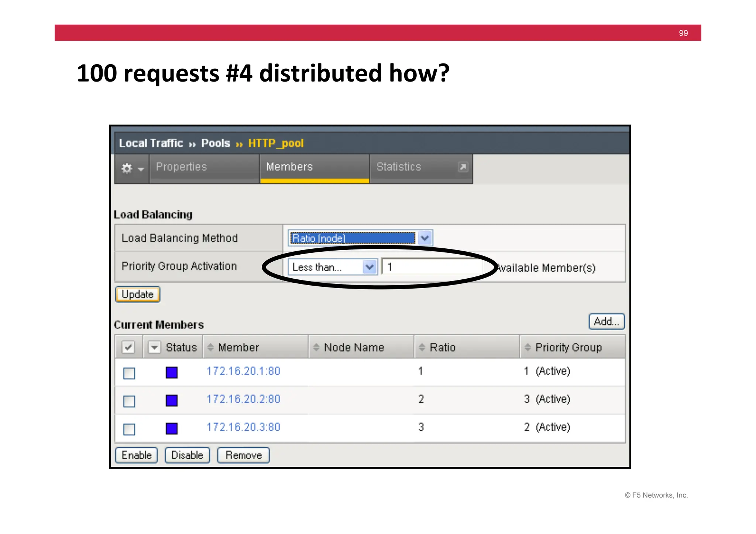Image resolution: width=756 pixels, height=534 pixels.
Task: Click priority group '1 (Active)' cell
Action: (547, 371)
